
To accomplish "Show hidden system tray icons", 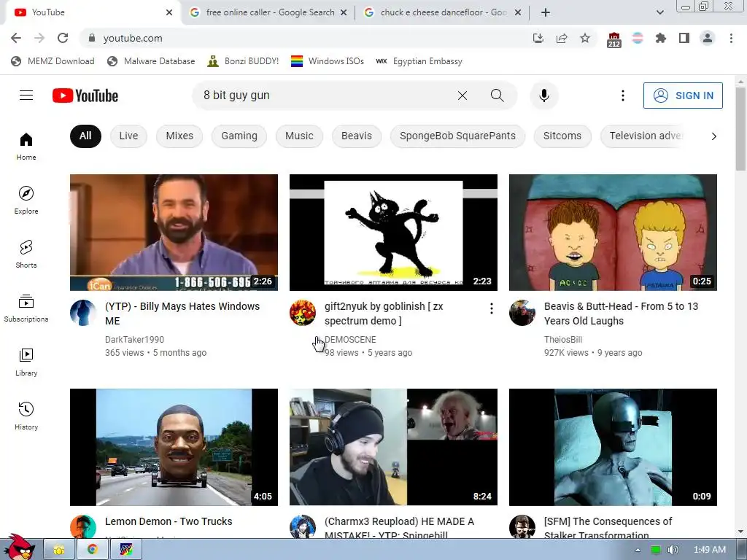I will tap(638, 550).
